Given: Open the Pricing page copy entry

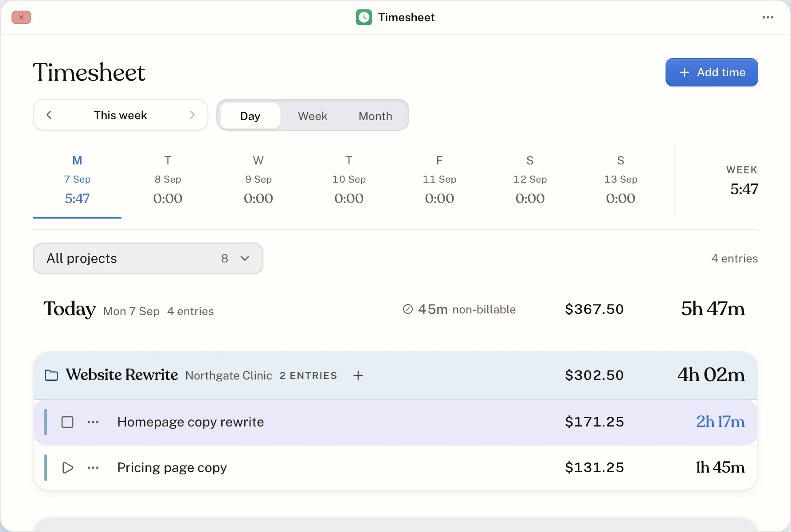Looking at the screenshot, I should coord(395,468).
